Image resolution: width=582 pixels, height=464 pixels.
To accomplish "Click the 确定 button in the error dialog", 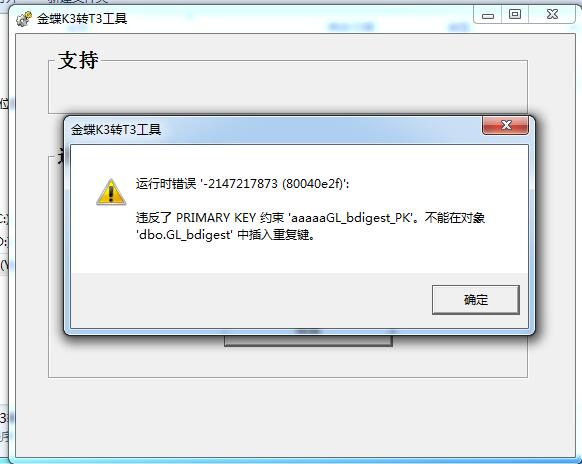I will click(x=475, y=300).
